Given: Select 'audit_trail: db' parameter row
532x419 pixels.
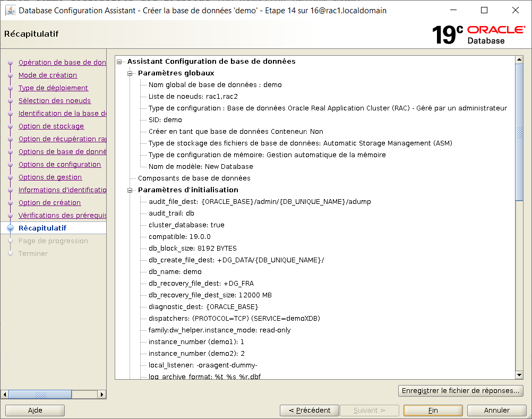Looking at the screenshot, I should [171, 213].
